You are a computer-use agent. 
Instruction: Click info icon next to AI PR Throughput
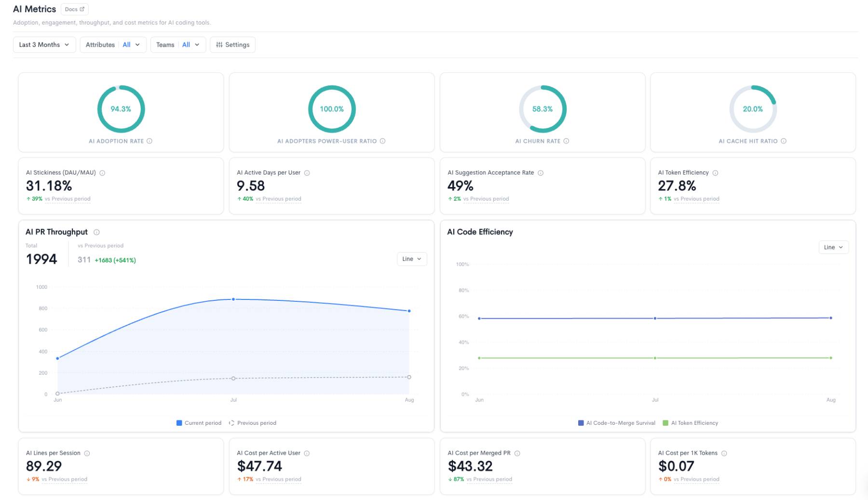pos(96,232)
